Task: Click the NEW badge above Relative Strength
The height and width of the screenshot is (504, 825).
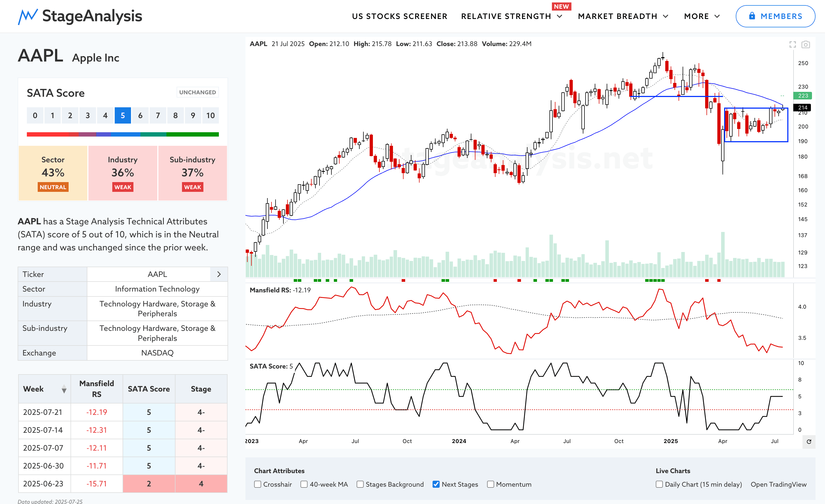Action: [x=561, y=6]
